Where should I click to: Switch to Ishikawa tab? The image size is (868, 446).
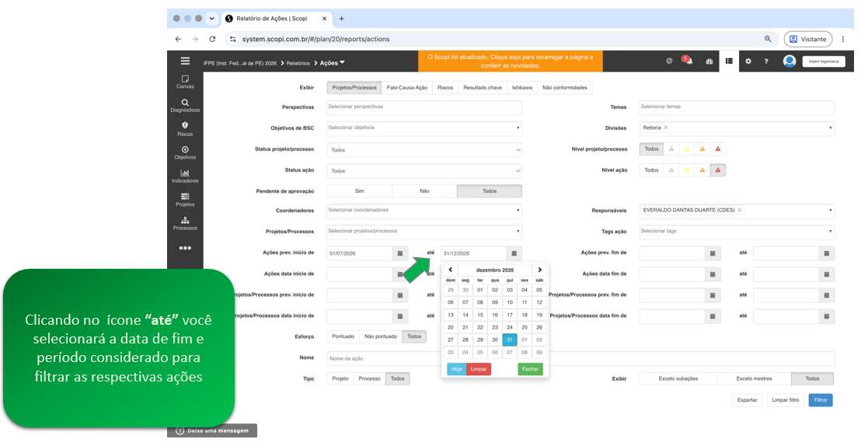[522, 88]
